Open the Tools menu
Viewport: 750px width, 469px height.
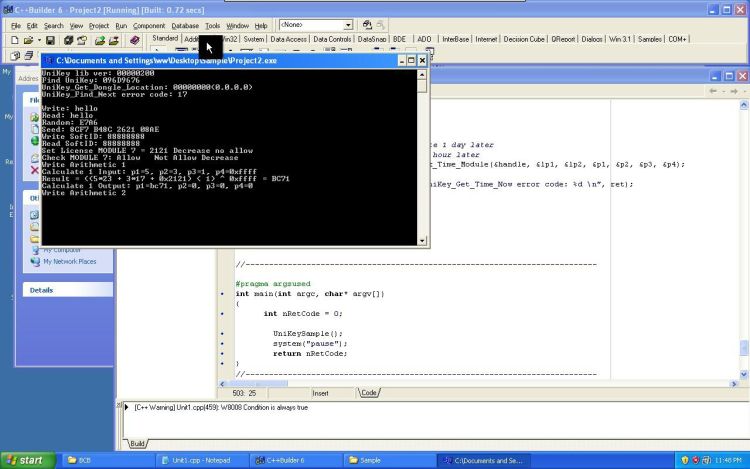[212, 26]
